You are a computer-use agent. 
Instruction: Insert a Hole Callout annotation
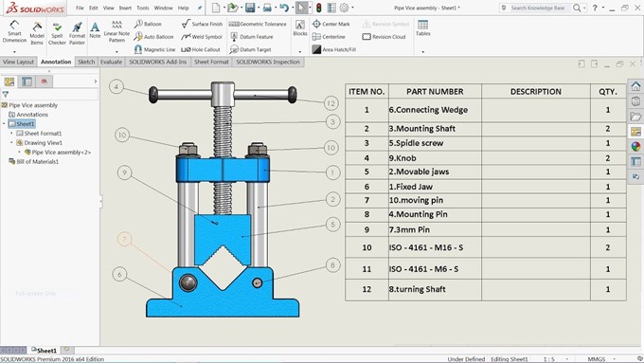coord(201,49)
